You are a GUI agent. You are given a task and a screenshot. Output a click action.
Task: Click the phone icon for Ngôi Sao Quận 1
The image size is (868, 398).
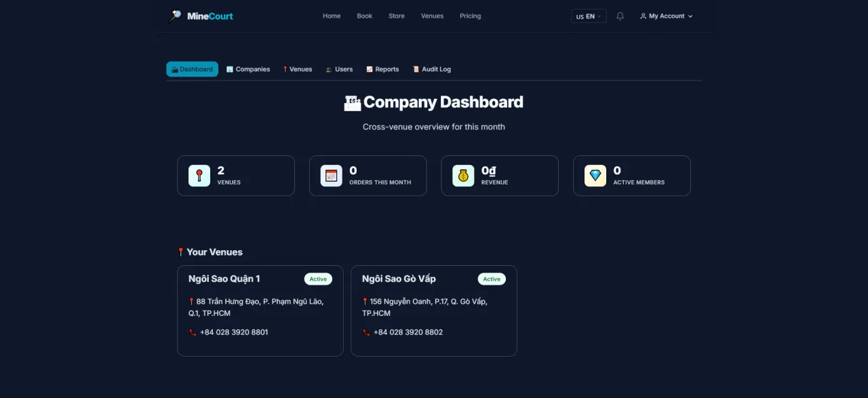click(x=193, y=332)
